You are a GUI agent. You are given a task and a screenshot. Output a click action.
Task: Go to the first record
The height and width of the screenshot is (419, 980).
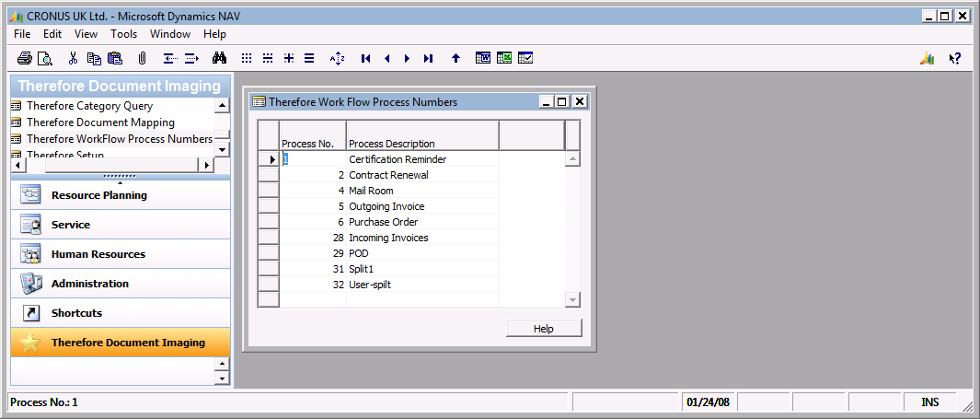point(366,58)
